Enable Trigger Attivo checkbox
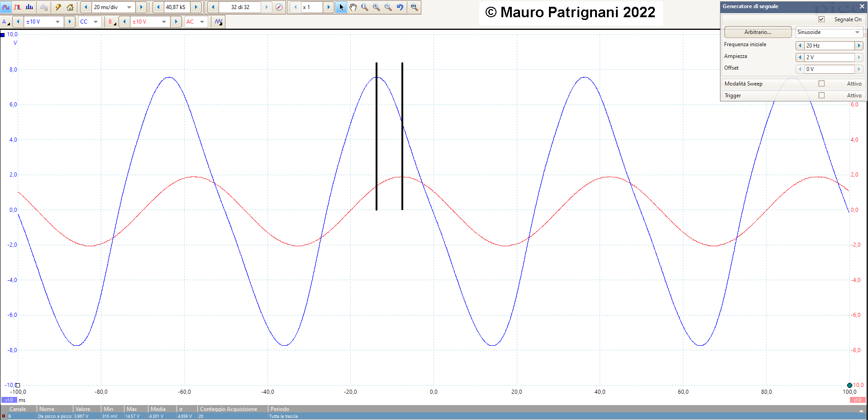 click(x=821, y=95)
